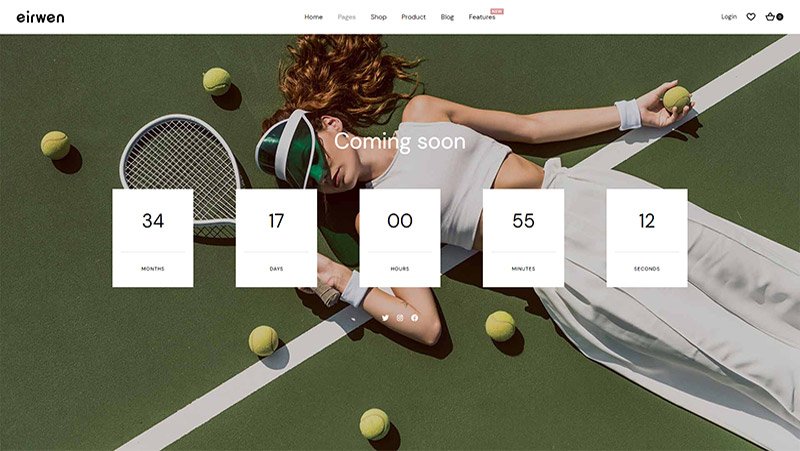Click the Months countdown box
The image size is (800, 451).
pos(153,238)
